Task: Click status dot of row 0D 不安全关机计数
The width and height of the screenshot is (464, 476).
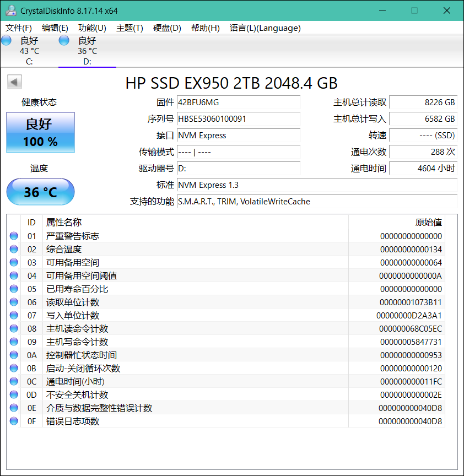Action: (14, 394)
